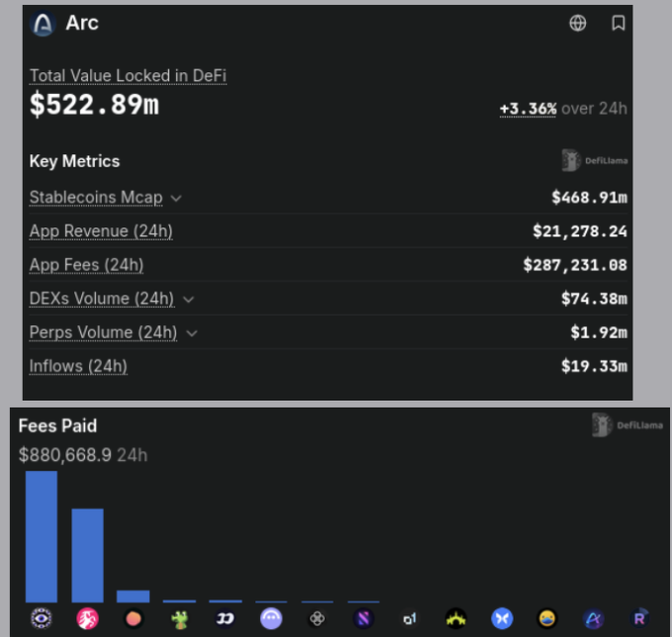
Task: Click the yellow crown protocol icon
Action: 456,618
